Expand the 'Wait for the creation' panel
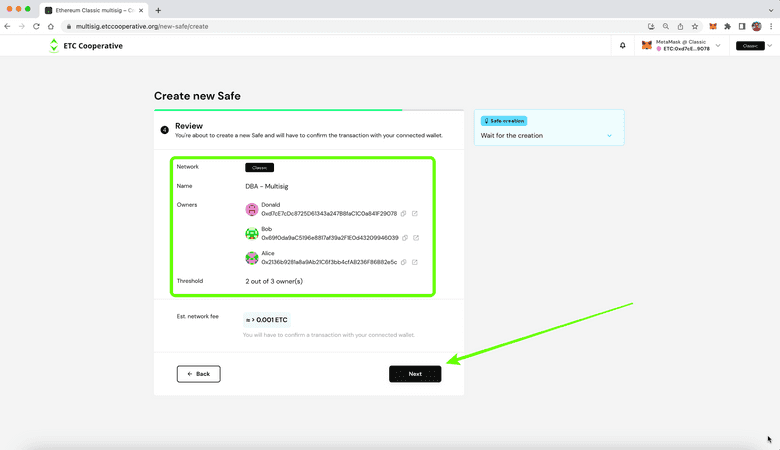The height and width of the screenshot is (450, 780). 610,135
